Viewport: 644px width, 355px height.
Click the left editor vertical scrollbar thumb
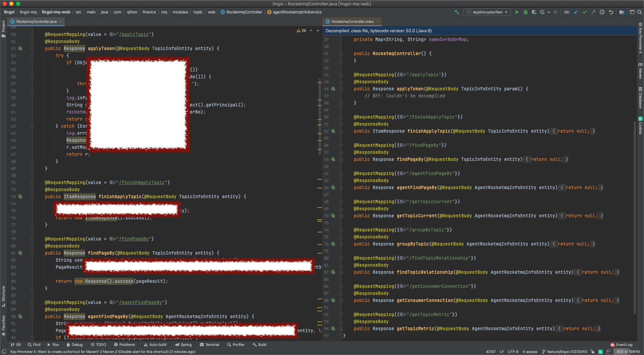(x=320, y=118)
